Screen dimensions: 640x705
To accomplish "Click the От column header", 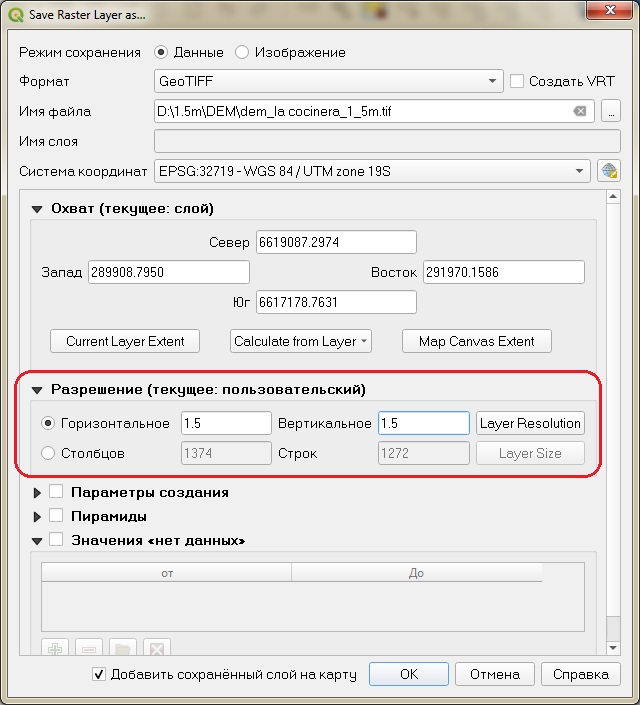I will (166, 572).
